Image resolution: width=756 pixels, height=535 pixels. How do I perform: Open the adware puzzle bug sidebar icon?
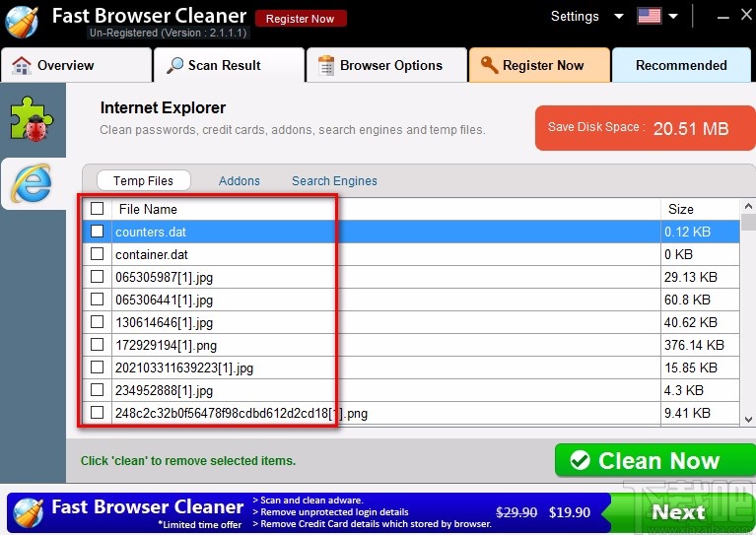(x=32, y=119)
